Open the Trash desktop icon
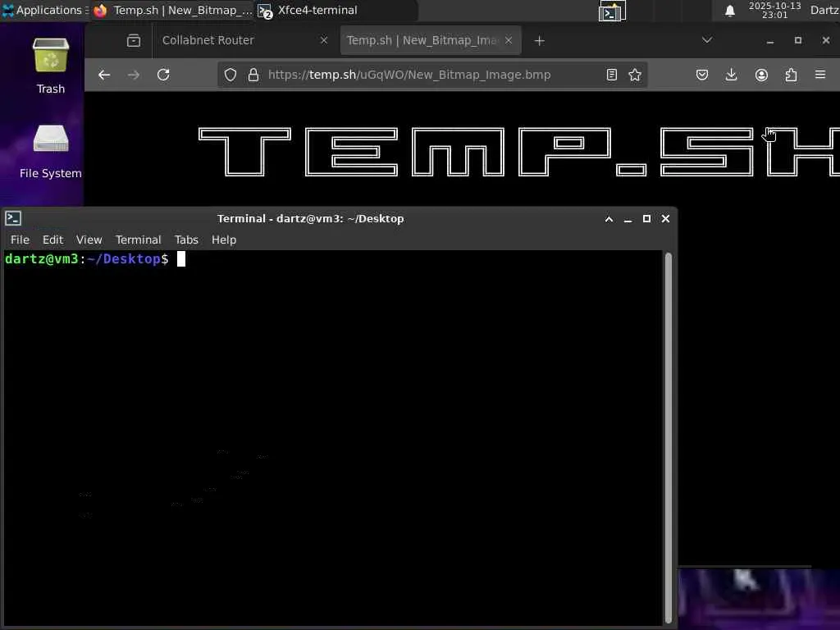Viewport: 840px width, 630px height. pos(51,66)
